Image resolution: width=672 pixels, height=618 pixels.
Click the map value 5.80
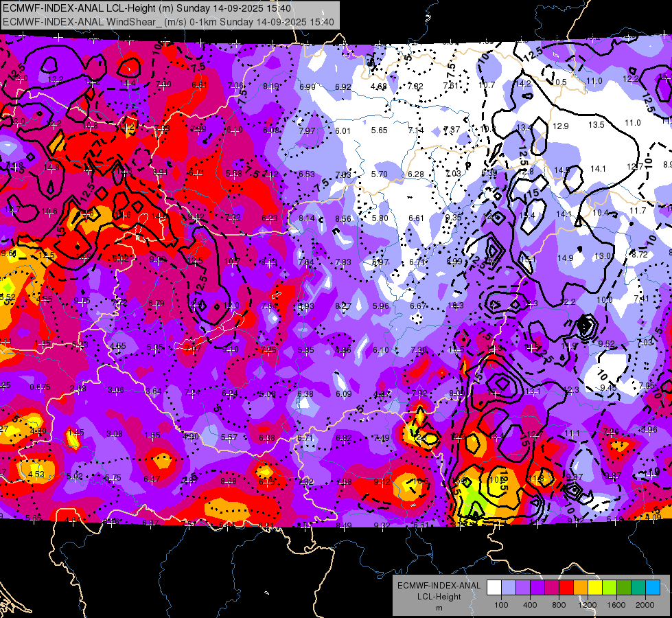(x=380, y=218)
